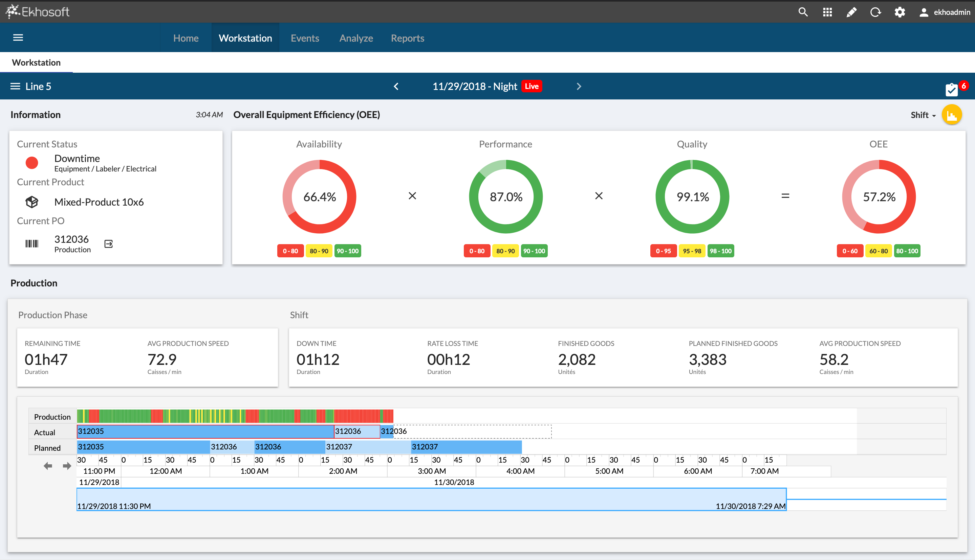Click the export icon next to 312036 Production

tap(108, 243)
